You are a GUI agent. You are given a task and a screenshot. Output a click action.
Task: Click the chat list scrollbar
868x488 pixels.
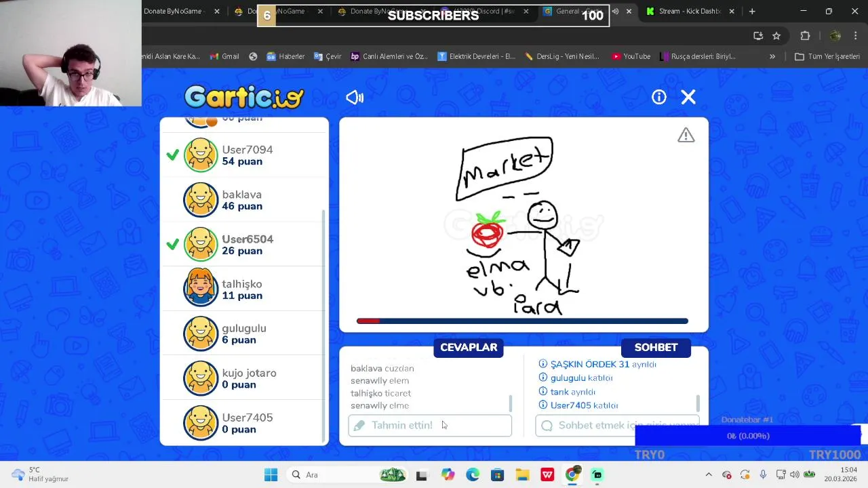pos(697,404)
